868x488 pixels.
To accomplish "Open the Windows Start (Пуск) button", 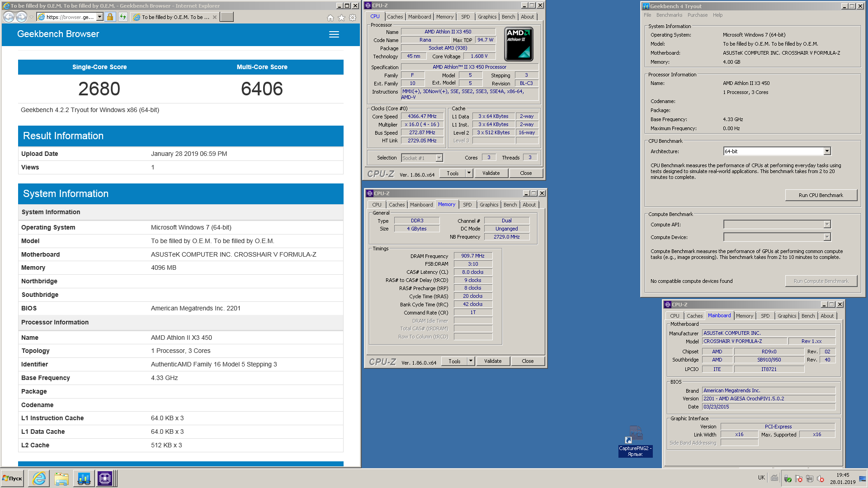I will [x=13, y=479].
